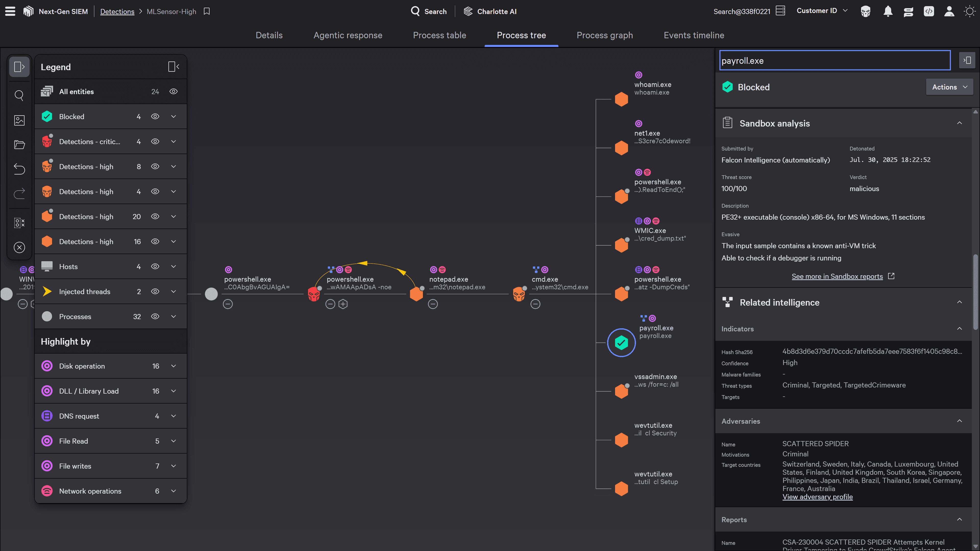Click the open folder tool in sidebar
The image size is (980, 551).
[19, 144]
